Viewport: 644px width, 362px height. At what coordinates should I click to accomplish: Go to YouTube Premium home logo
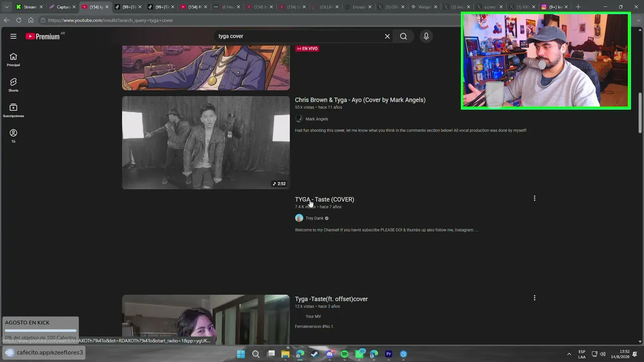(43, 36)
